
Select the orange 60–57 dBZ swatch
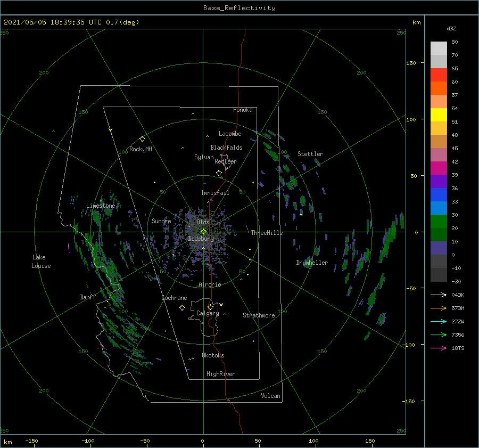[x=439, y=88]
